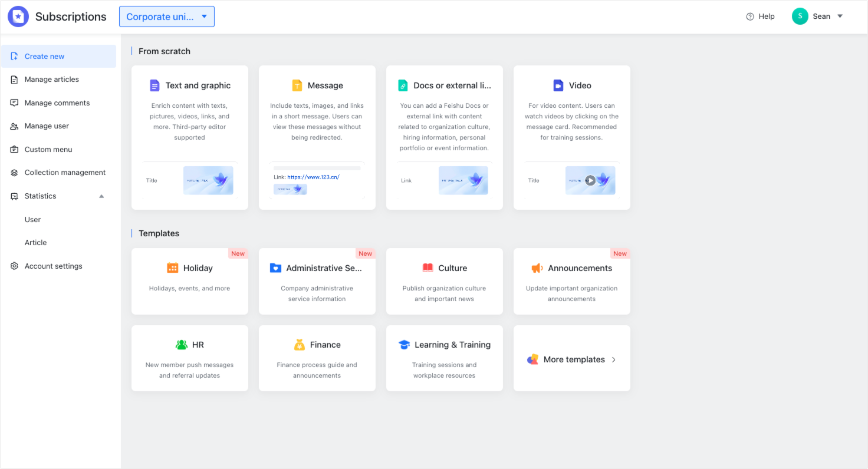
Task: Click the Learning & Training graduation cap icon
Action: (x=404, y=345)
